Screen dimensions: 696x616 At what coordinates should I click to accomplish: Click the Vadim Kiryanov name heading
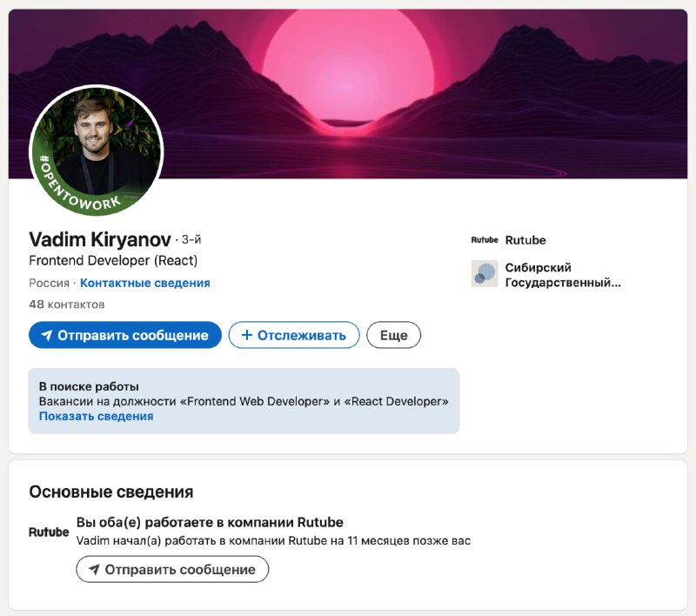click(x=100, y=239)
